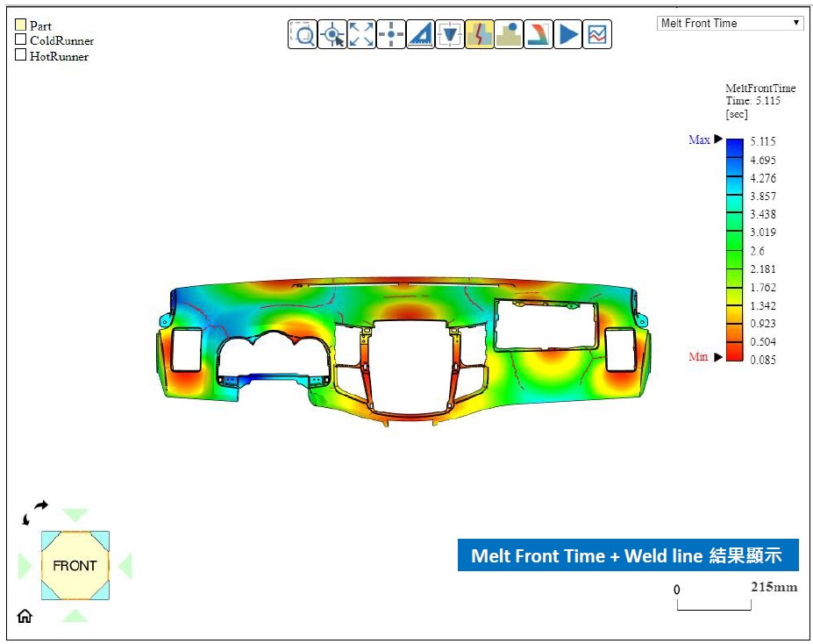Click the air trap display icon
Screen dimensions: 813x644
pos(509,35)
